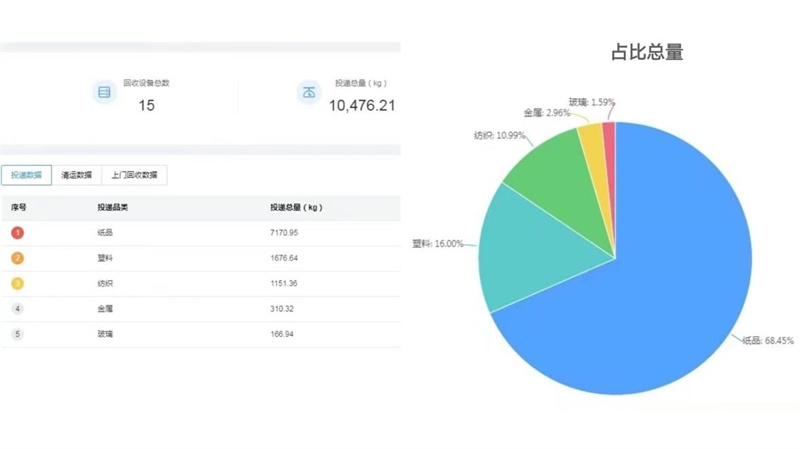Click the yellow rank 3 badge
This screenshot has width=800, height=449.
[17, 283]
